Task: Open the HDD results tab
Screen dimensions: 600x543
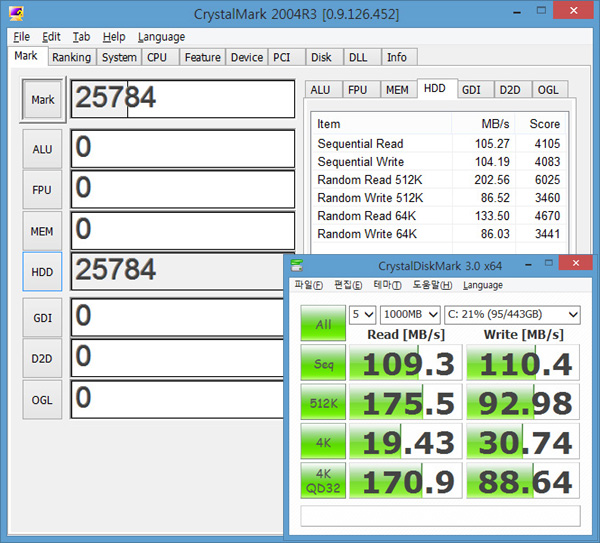Action: pos(435,88)
